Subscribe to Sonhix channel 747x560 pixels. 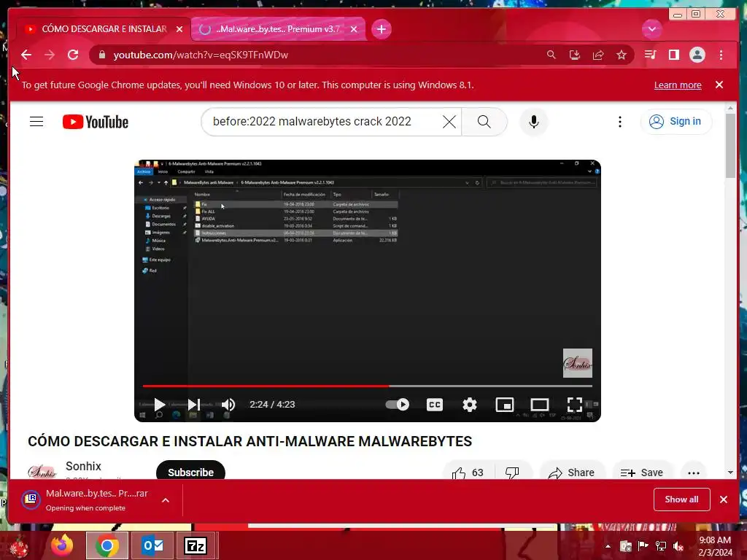pos(190,472)
